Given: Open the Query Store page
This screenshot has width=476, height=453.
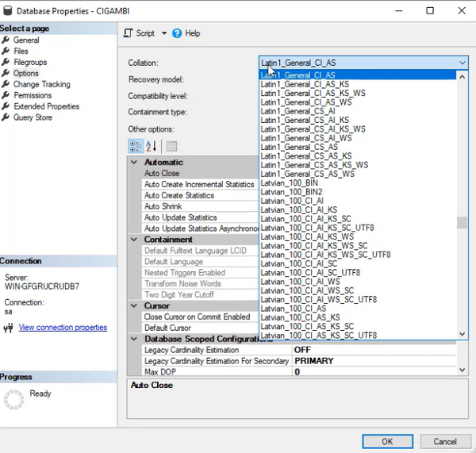Looking at the screenshot, I should 33,117.
